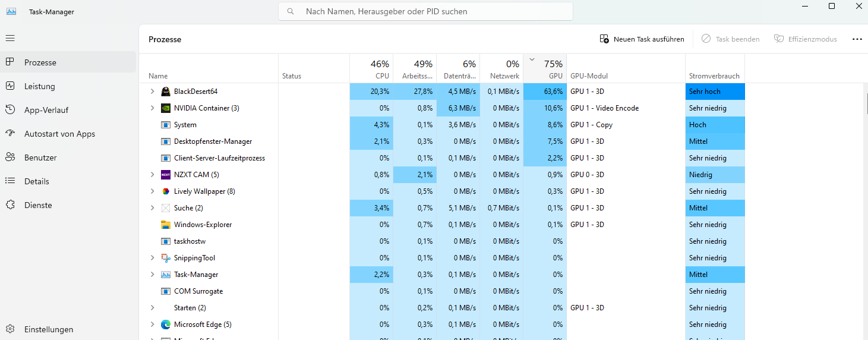868x340 pixels.
Task: Sort by the Status column header
Action: pyautogui.click(x=314, y=68)
